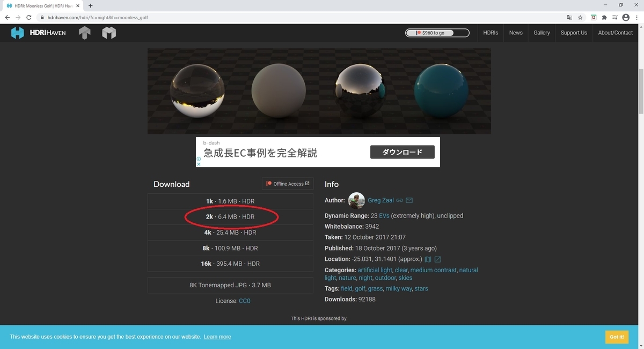Viewport: 644px width, 349px height.
Task: Open the Texture Haven sister site icon
Action: (84, 33)
